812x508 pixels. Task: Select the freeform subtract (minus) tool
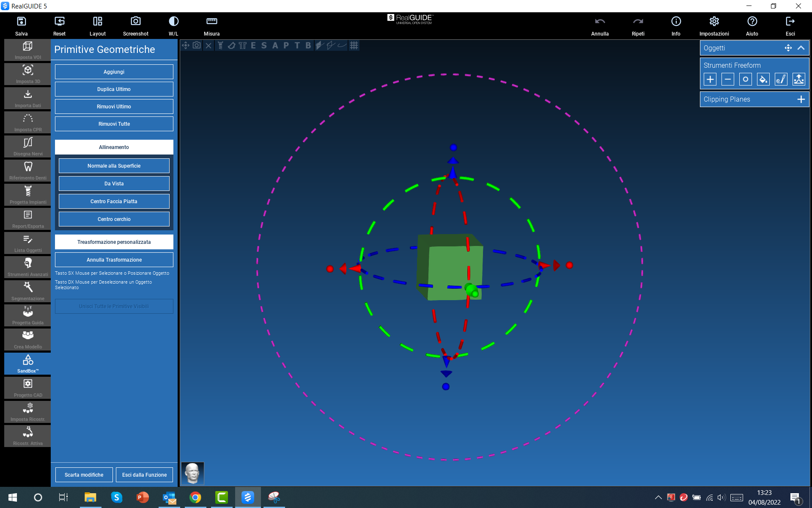pyautogui.click(x=727, y=79)
